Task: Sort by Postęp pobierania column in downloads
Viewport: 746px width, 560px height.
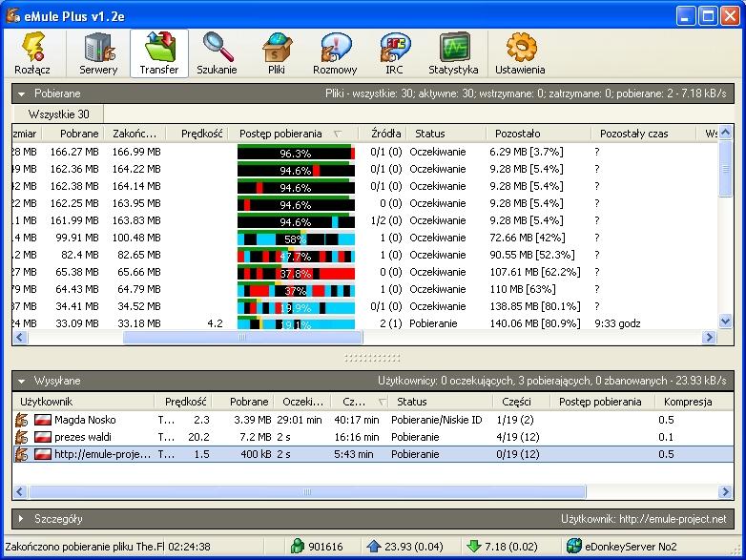Action: [x=292, y=134]
